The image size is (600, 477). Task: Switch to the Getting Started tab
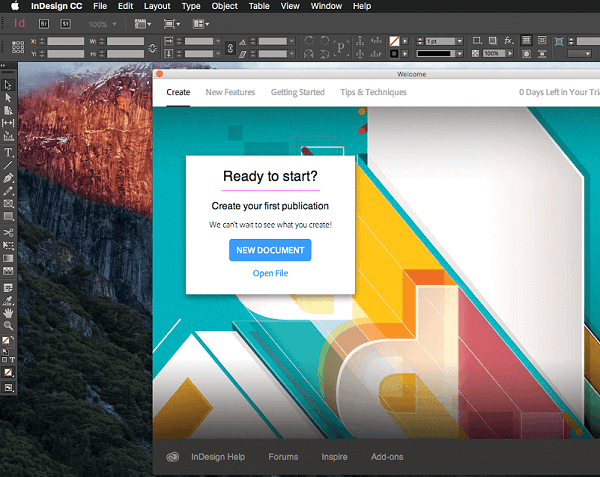[298, 92]
